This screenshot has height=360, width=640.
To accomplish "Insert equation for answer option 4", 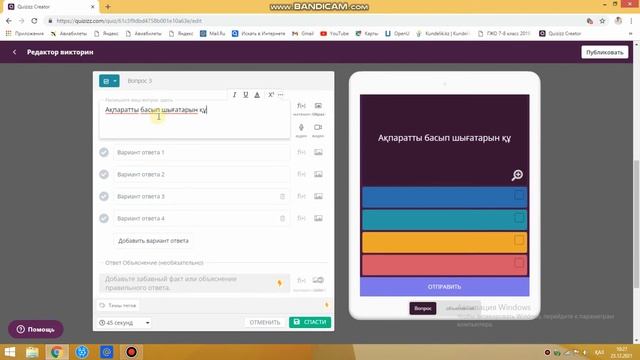I will pos(301,218).
